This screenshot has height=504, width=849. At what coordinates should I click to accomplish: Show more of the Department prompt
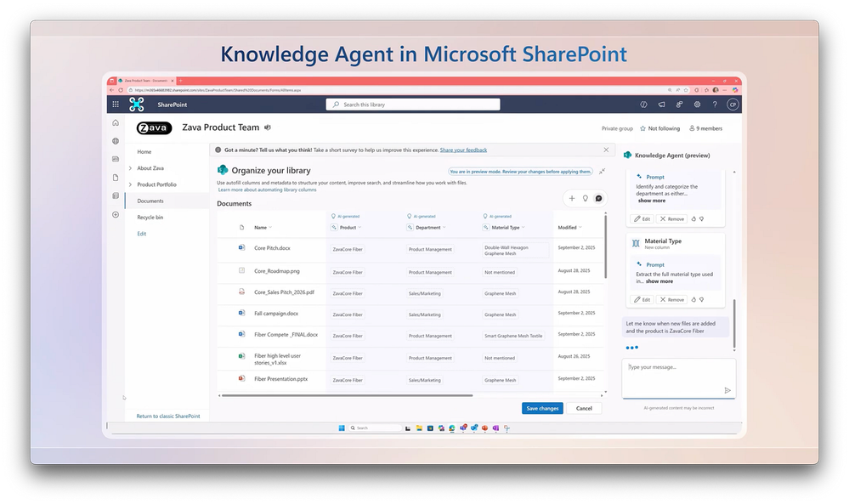coord(651,201)
